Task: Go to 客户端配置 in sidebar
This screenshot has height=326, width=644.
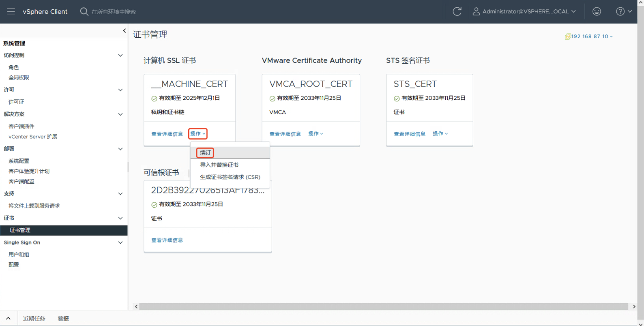Action: [21, 181]
